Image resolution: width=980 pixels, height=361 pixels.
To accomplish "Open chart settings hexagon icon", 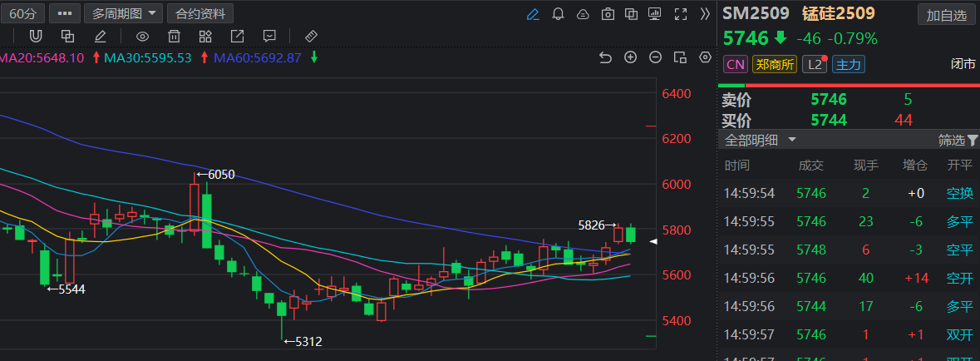I will coord(706,57).
